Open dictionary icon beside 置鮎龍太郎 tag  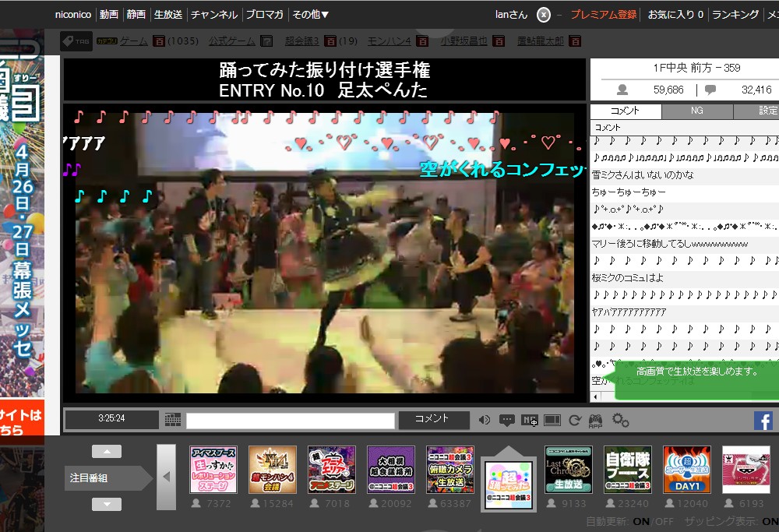tap(575, 41)
